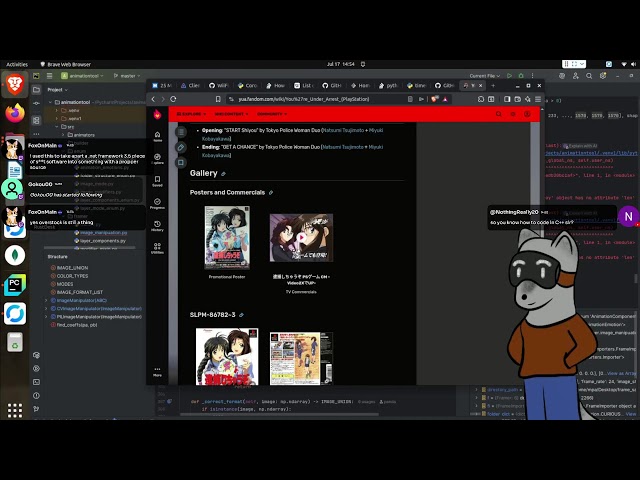Play TV Commercials video thumbnail
The height and width of the screenshot is (480, 640).
[301, 238]
